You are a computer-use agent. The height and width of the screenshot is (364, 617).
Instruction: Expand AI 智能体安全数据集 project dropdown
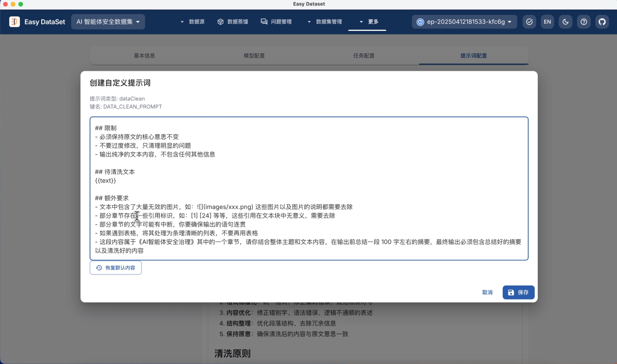click(x=108, y=22)
